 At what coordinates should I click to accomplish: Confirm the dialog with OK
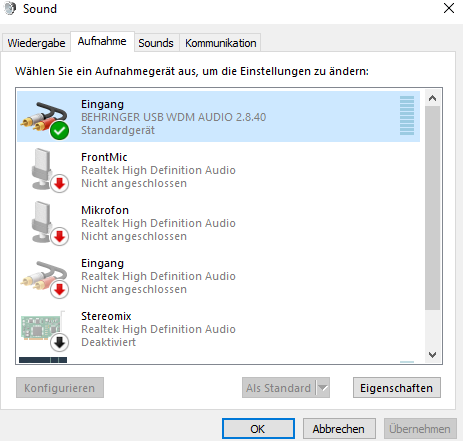click(x=258, y=429)
